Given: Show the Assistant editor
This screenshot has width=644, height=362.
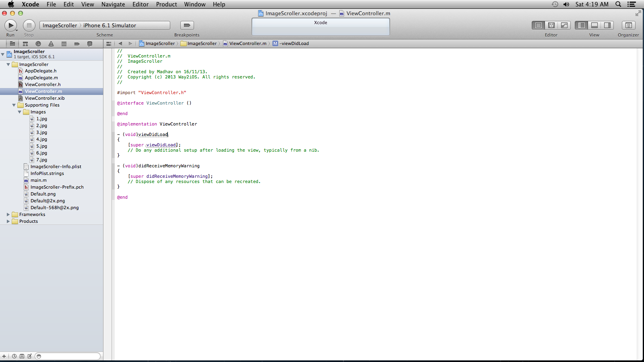Looking at the screenshot, I should [551, 25].
